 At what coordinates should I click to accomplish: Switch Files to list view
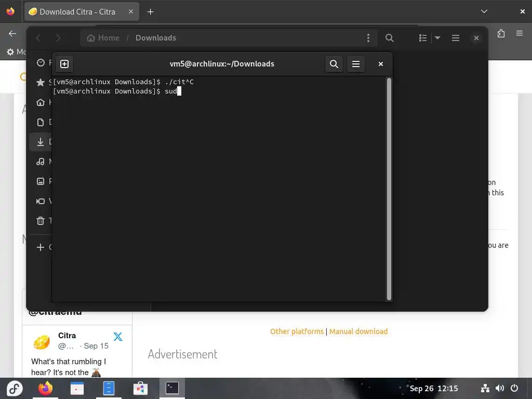click(423, 37)
